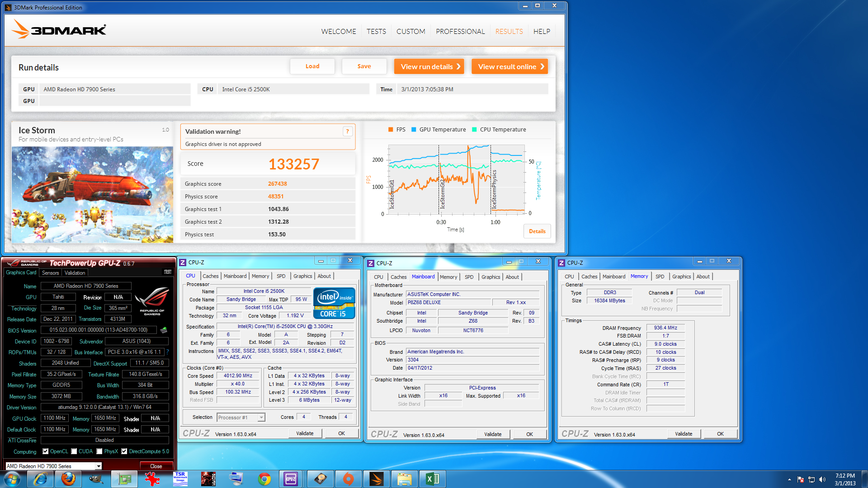Open the TESTS section in 3DMark
Image resolution: width=868 pixels, height=488 pixels.
click(x=376, y=31)
